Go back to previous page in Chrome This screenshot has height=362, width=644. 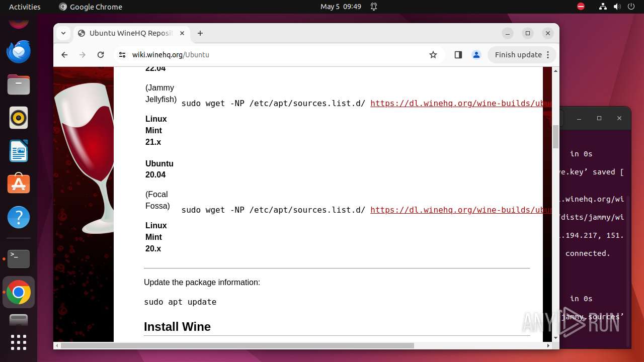pos(64,55)
